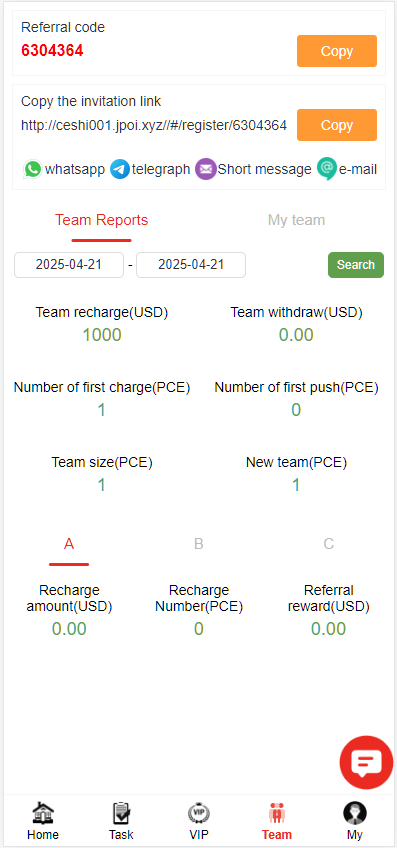This screenshot has width=397, height=848.
Task: Share via the e-mail @ icon
Action: (327, 169)
